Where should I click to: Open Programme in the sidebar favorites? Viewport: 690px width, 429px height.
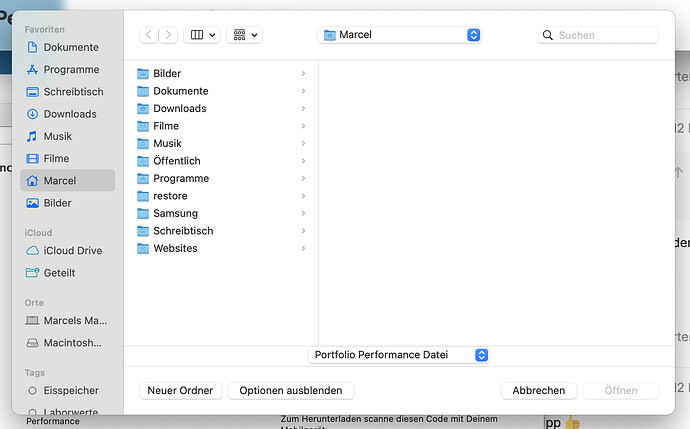(70, 70)
